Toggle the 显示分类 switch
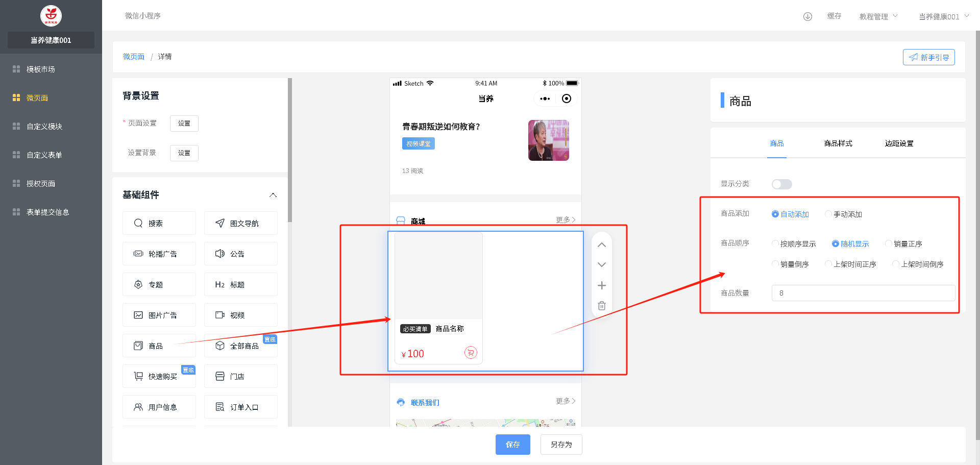Image resolution: width=980 pixels, height=465 pixels. [781, 184]
